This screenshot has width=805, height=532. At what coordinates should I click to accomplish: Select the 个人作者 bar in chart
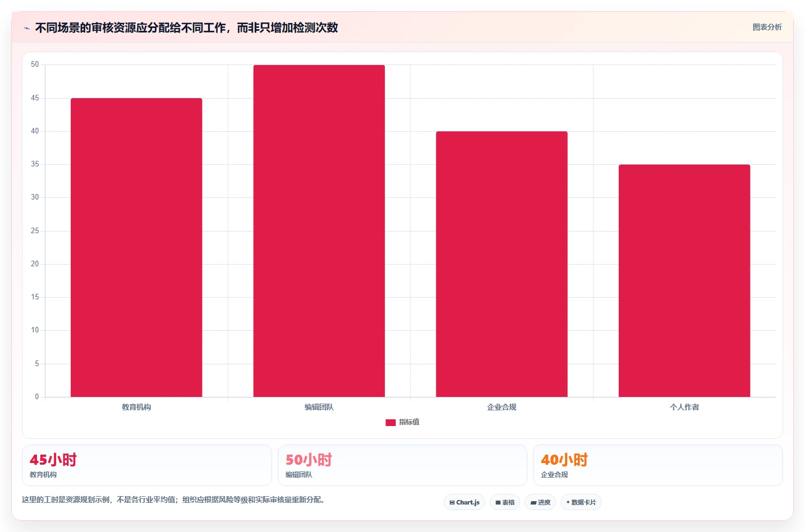684,281
